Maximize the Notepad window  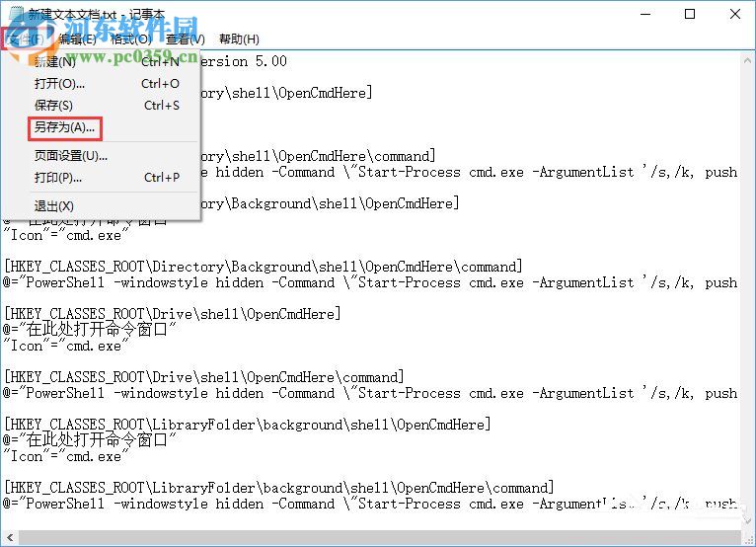pos(690,14)
